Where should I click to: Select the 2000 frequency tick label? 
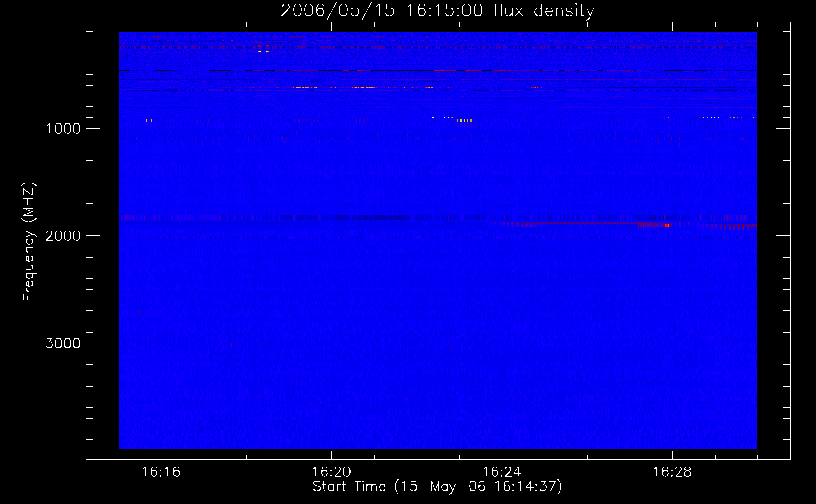point(63,236)
